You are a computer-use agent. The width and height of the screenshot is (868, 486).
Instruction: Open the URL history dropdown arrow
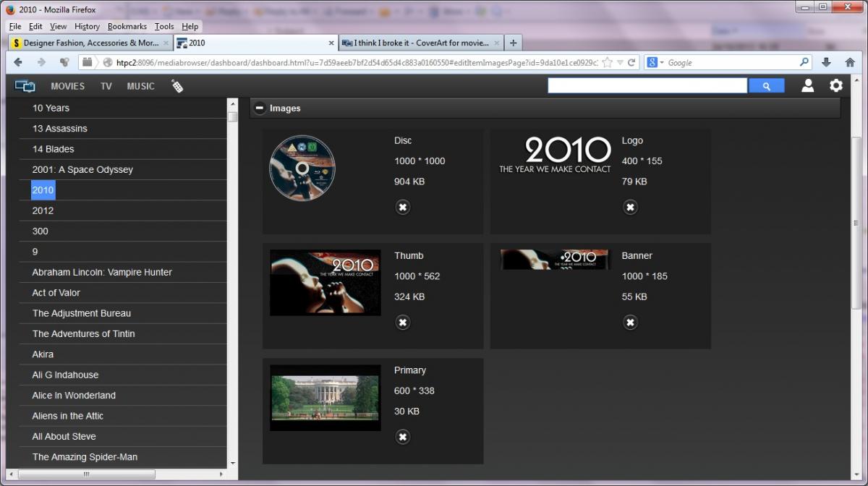tap(620, 63)
